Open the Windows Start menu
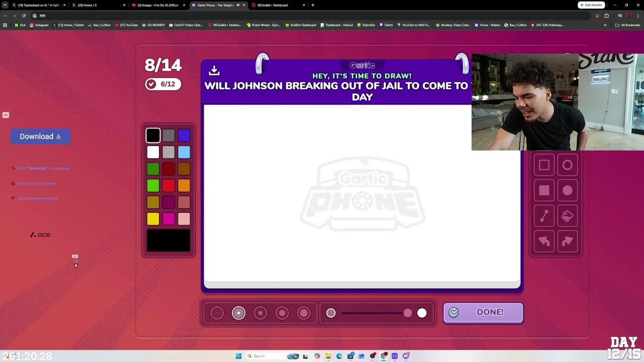The height and width of the screenshot is (362, 644). [238, 356]
